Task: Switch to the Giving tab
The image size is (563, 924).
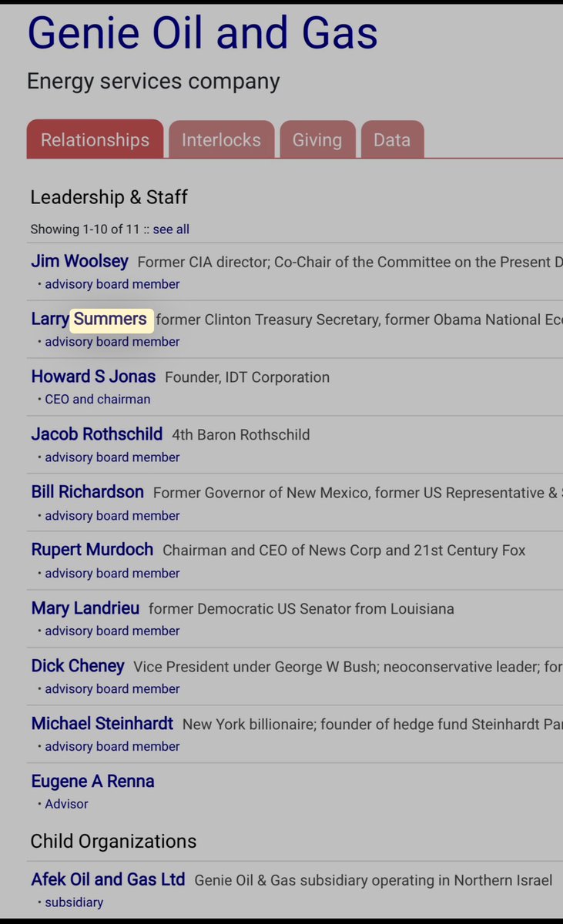Action: [317, 140]
